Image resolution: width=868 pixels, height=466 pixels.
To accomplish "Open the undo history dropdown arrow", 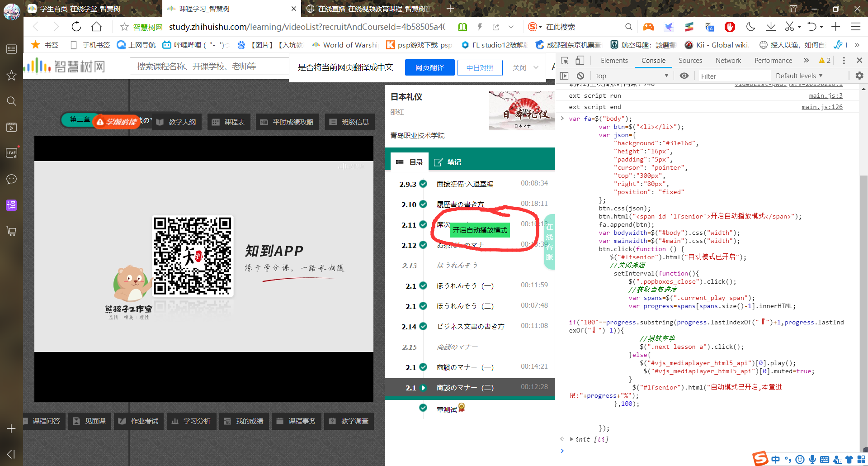I will point(821,27).
